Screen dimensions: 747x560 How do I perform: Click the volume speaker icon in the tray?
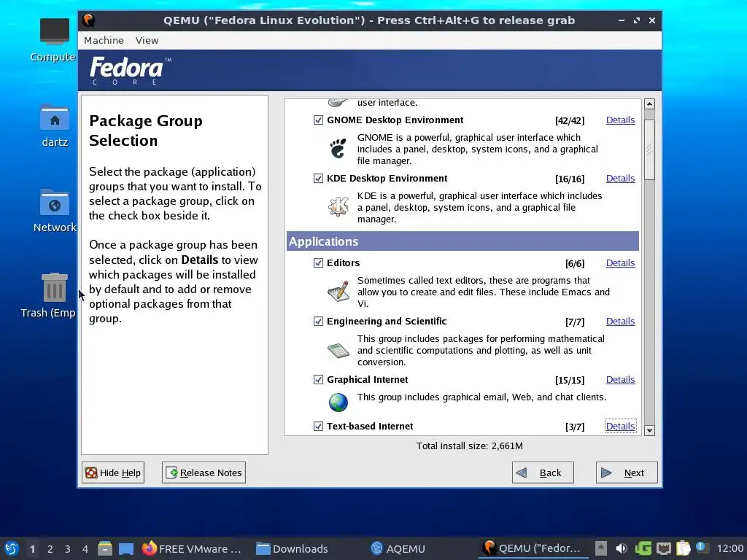622,548
